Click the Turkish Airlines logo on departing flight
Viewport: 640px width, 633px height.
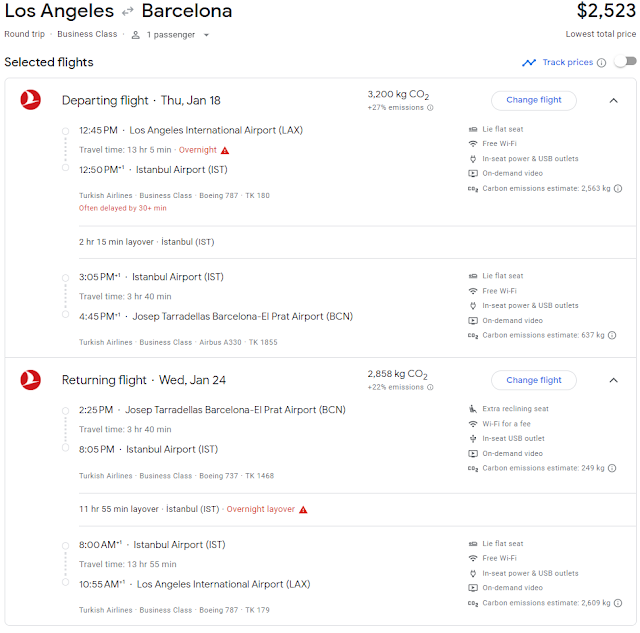(x=31, y=100)
